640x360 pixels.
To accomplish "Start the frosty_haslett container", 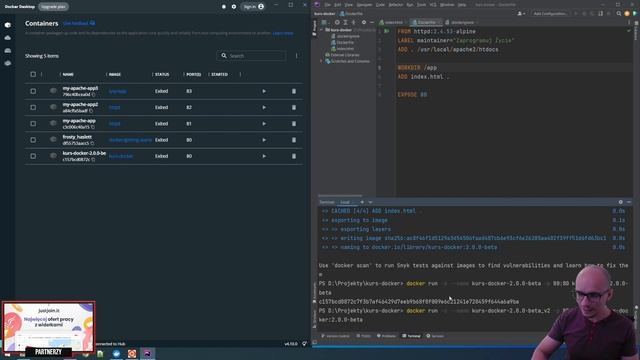I will point(264,140).
